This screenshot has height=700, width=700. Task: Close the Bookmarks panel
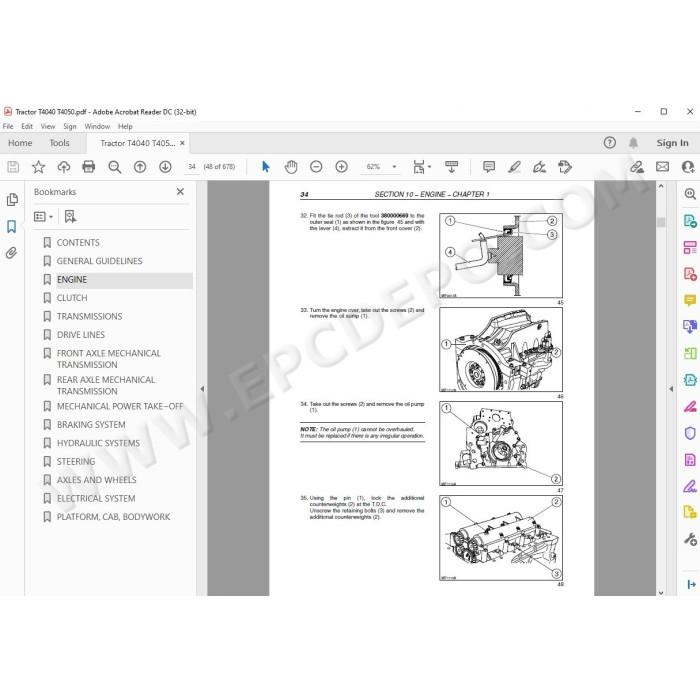coord(180,192)
